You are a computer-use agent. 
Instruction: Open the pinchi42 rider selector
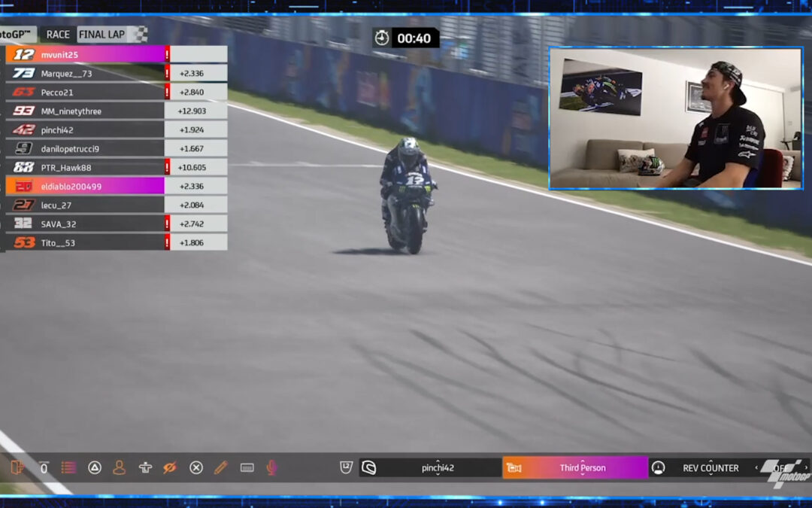[430, 467]
